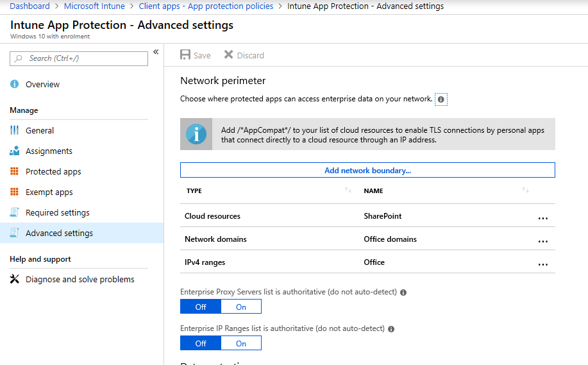
Task: Open the ellipsis menu for IPv4 ranges row
Action: point(542,264)
